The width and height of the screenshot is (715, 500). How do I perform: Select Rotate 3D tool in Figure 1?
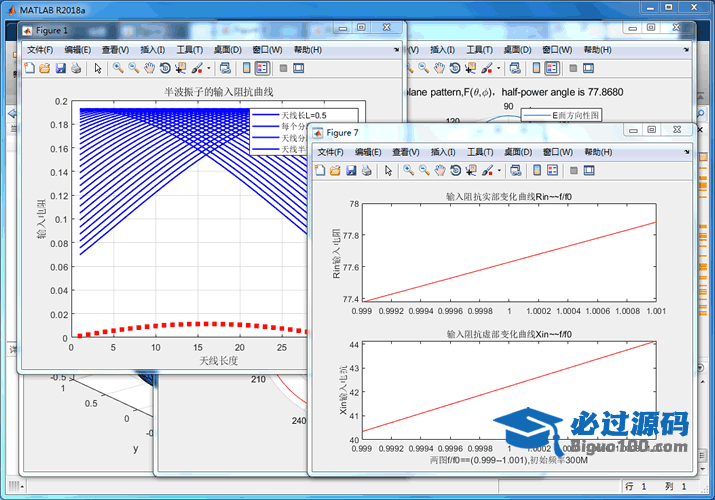pyautogui.click(x=165, y=68)
